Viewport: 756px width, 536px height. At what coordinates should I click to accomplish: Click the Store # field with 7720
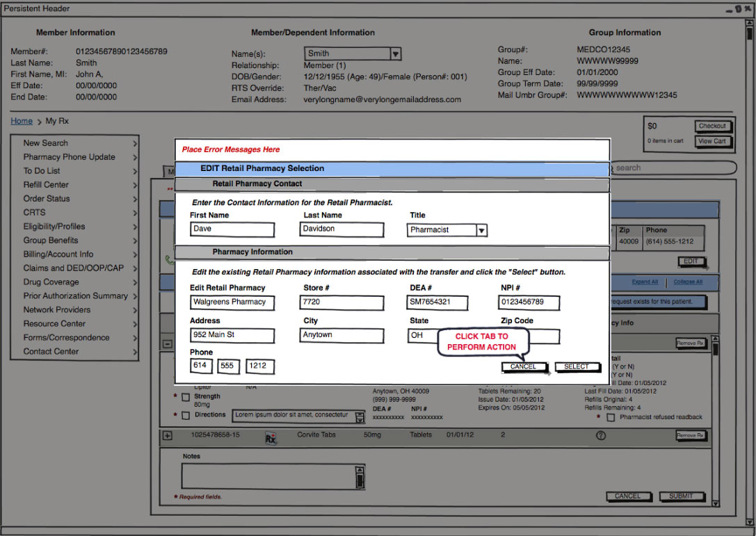342,302
